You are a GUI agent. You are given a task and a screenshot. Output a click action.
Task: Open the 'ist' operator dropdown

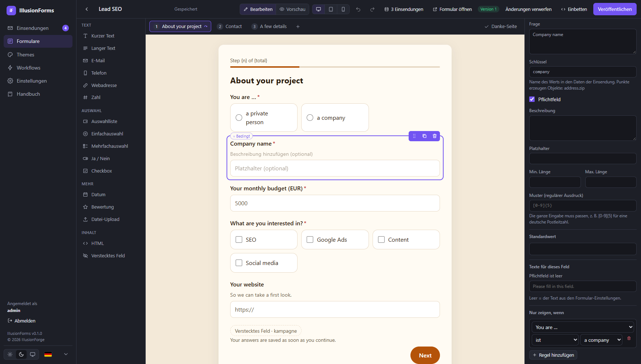click(555, 340)
